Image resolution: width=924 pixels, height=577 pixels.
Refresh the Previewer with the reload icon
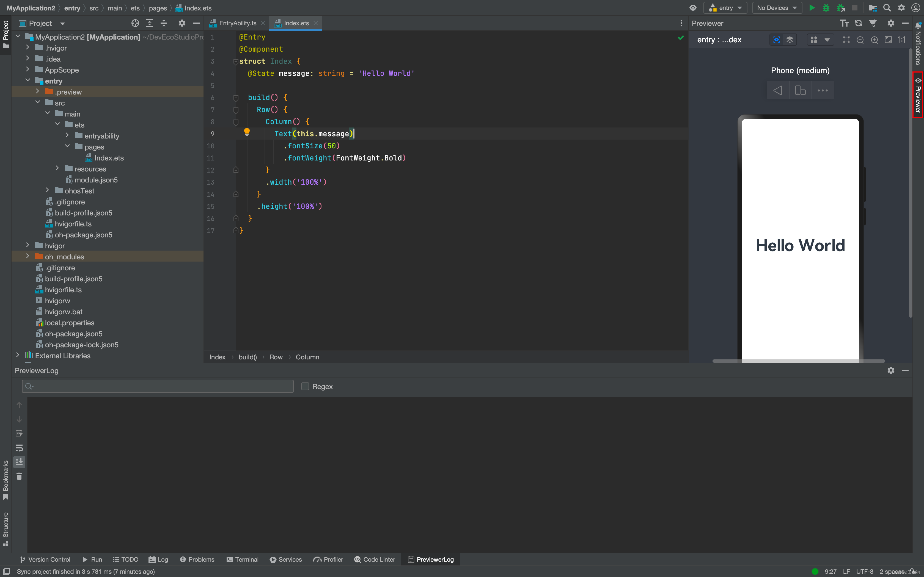pyautogui.click(x=859, y=23)
